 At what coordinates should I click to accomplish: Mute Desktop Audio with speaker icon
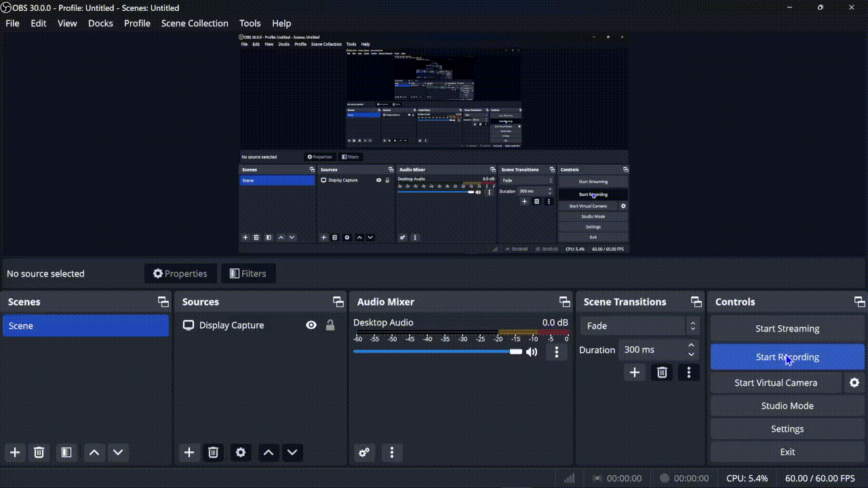click(x=532, y=352)
